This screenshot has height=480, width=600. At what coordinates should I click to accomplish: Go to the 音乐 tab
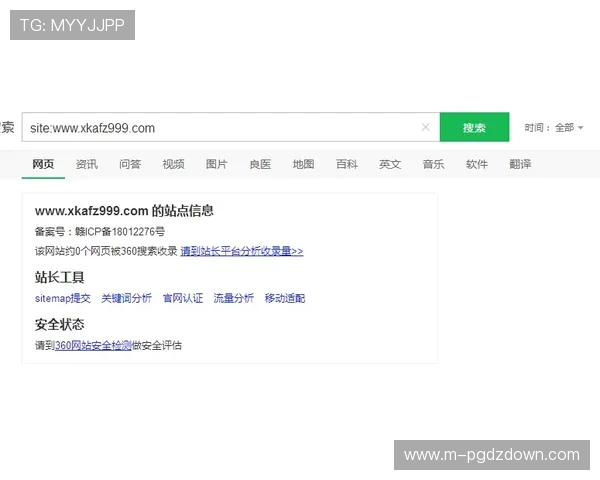pyautogui.click(x=433, y=164)
